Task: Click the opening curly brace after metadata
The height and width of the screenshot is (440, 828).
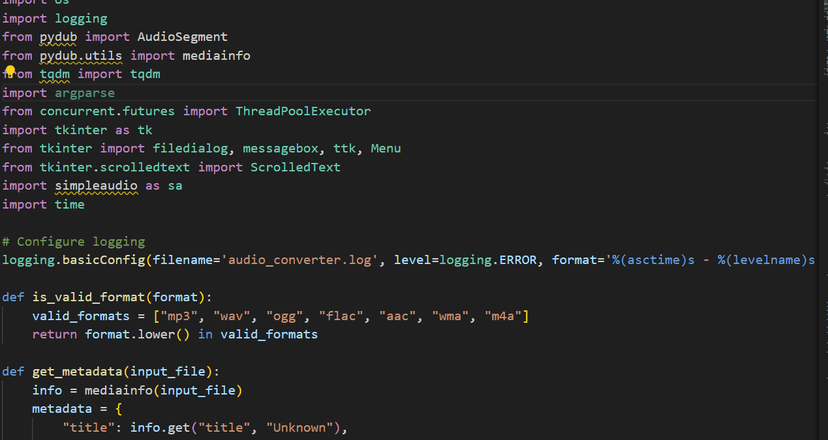Action: point(119,409)
